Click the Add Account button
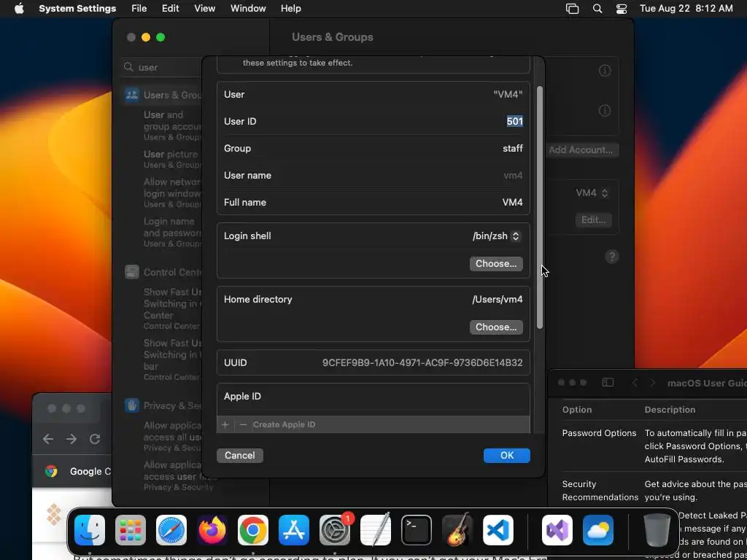Viewport: 747px width, 560px height. coord(581,150)
